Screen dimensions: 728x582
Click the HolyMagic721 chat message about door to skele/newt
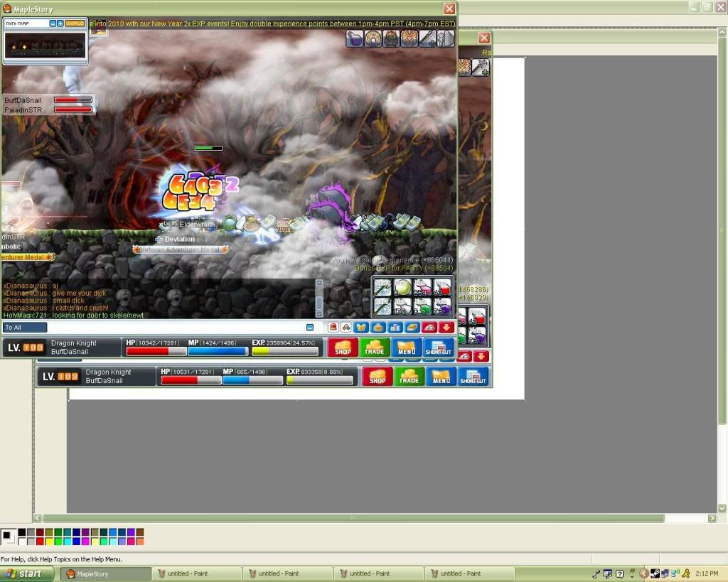[73, 315]
